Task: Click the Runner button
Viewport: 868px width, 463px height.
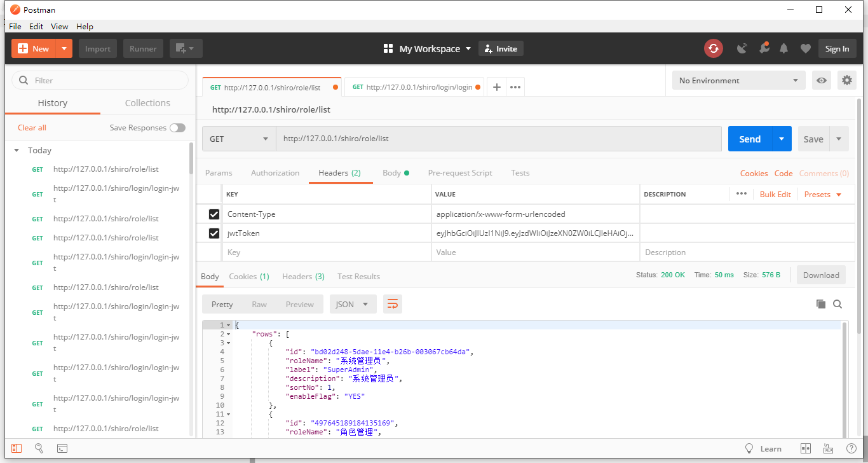Action: (x=143, y=48)
